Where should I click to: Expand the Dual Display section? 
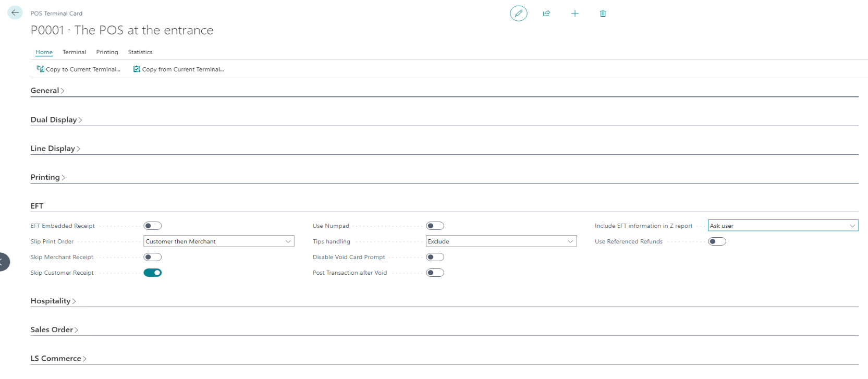(56, 120)
